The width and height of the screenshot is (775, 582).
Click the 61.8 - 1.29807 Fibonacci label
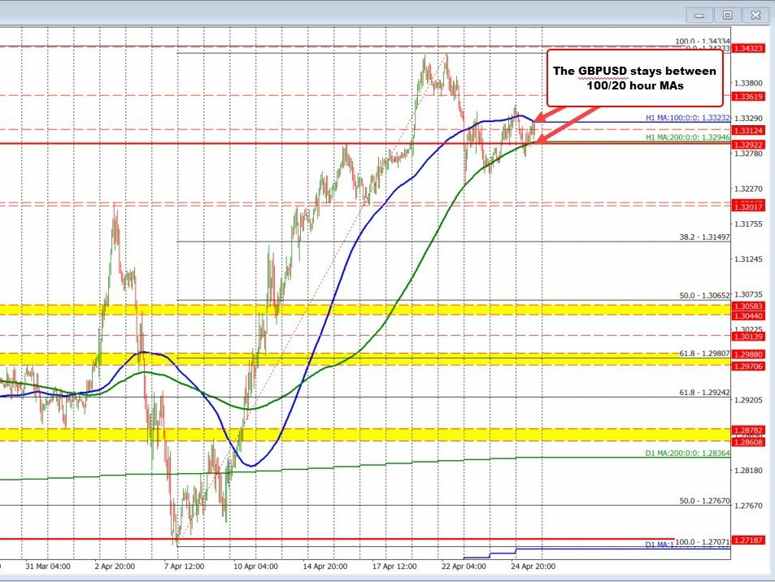click(x=705, y=354)
